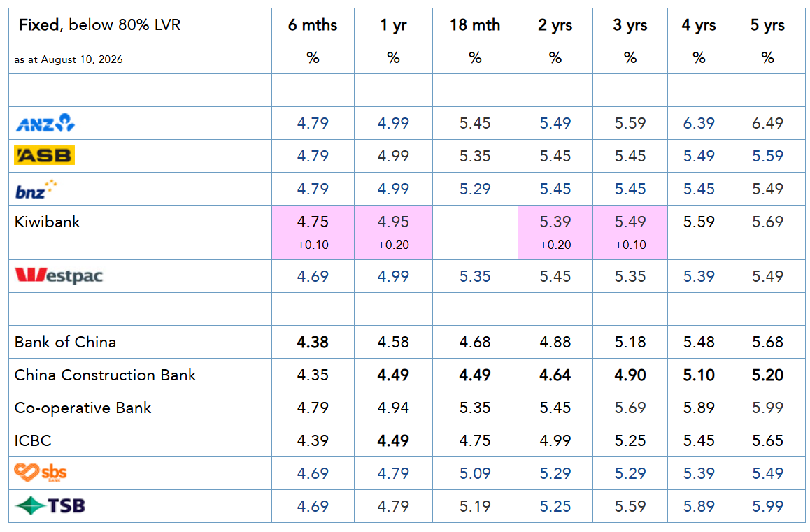810x532 pixels.
Task: Click the SBS bank logo
Action: [x=41, y=473]
